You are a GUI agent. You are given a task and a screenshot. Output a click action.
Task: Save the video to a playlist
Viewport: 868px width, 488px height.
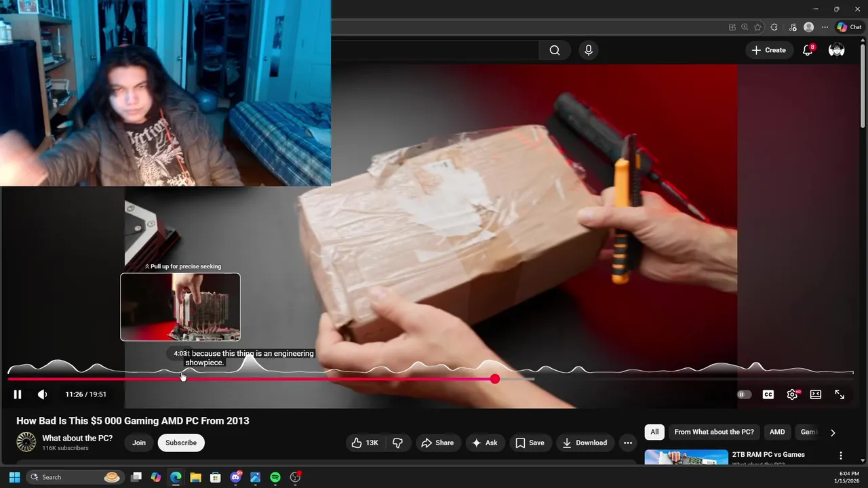click(x=530, y=443)
